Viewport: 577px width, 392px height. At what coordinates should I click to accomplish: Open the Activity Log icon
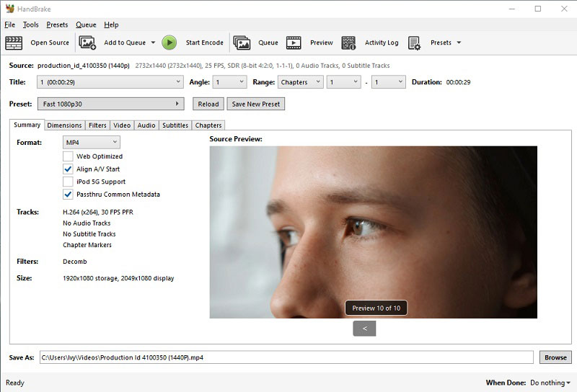point(348,43)
